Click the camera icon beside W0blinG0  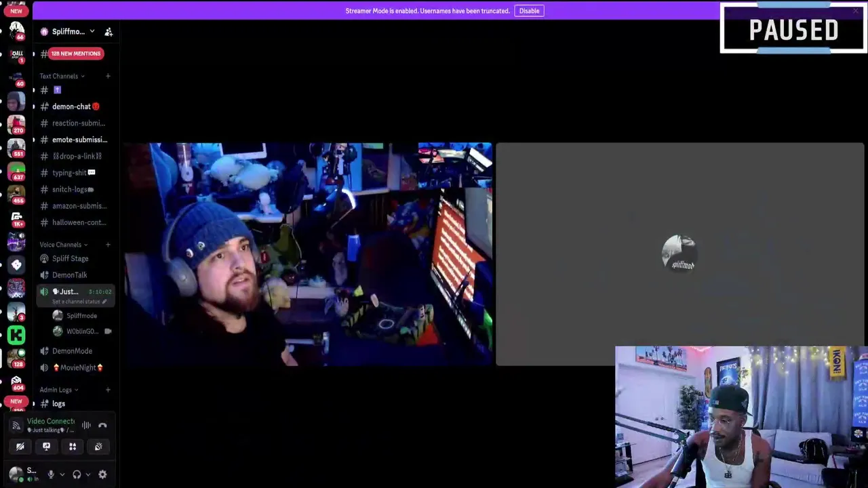click(x=108, y=331)
